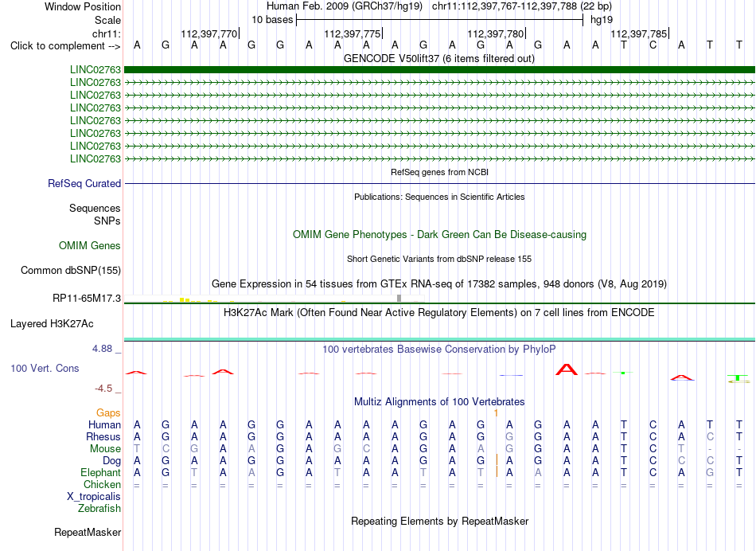Click the 'X_tropicalis' alignment row label

tap(94, 497)
